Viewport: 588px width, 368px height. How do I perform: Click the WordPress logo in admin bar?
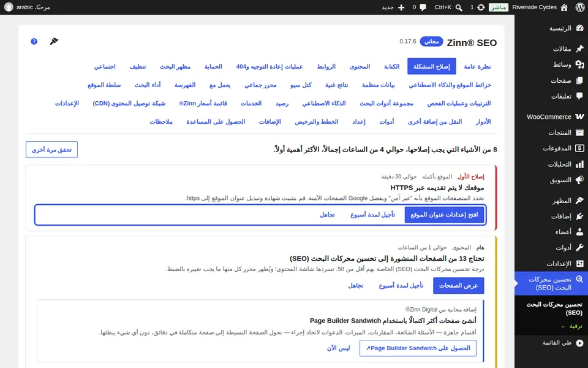tap(580, 7)
